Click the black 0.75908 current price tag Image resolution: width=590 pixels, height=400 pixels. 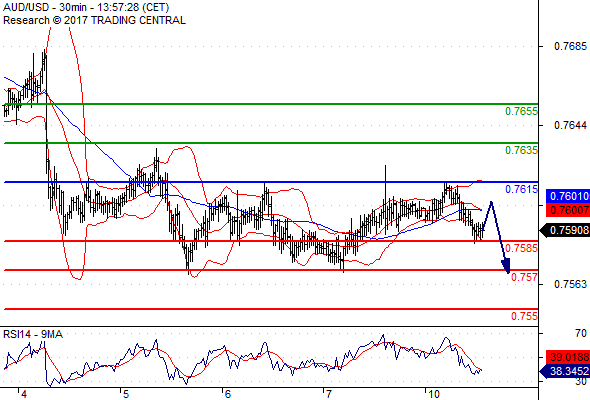tap(565, 230)
